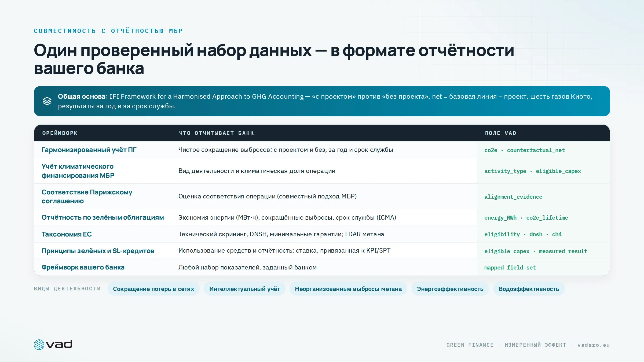
Task: Click 'Технический скрининг, DNSH' description cell
Action: click(281, 234)
